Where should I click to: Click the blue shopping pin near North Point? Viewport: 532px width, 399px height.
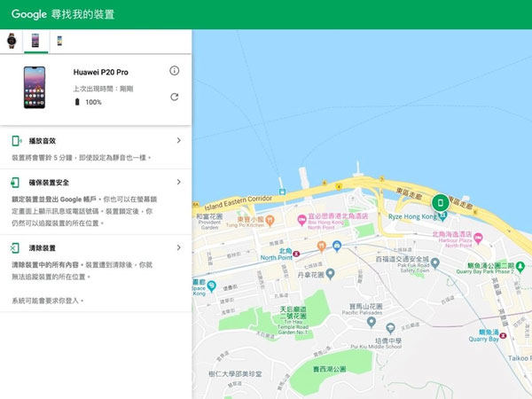pyautogui.click(x=337, y=246)
